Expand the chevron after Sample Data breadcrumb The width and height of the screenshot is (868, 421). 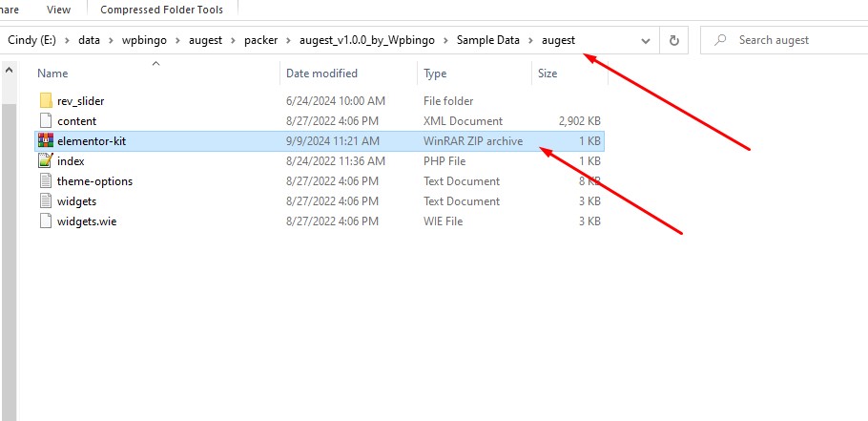[532, 40]
